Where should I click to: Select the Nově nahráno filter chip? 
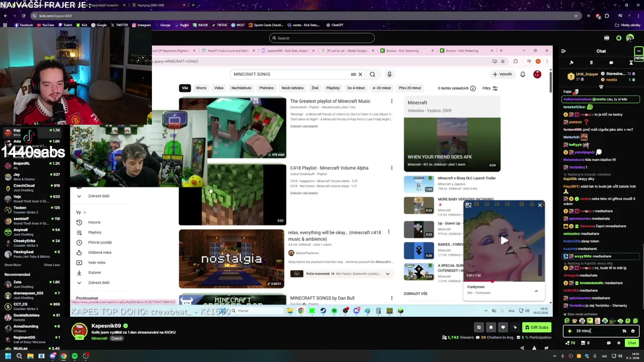pyautogui.click(x=293, y=88)
